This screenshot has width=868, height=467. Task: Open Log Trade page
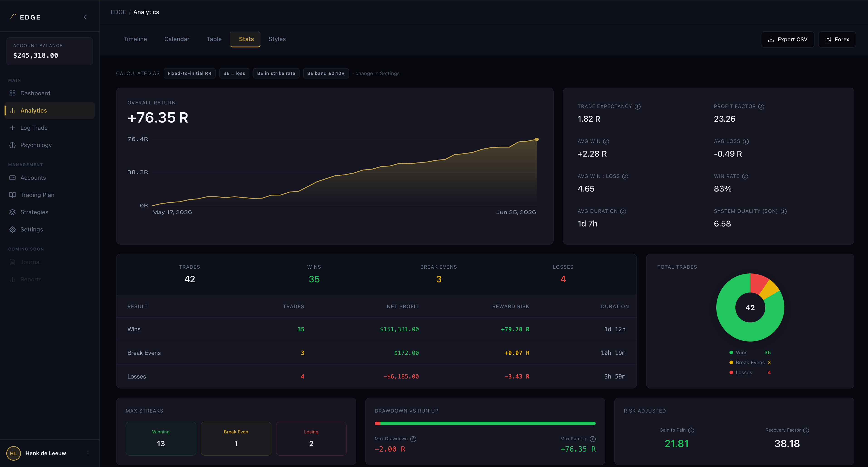point(49,128)
